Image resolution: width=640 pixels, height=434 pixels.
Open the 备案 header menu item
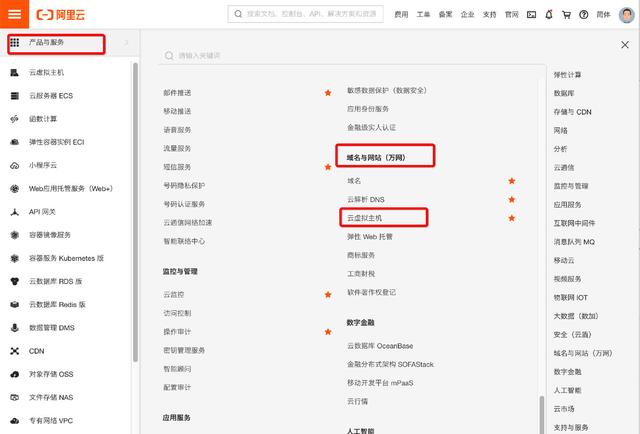pyautogui.click(x=445, y=15)
